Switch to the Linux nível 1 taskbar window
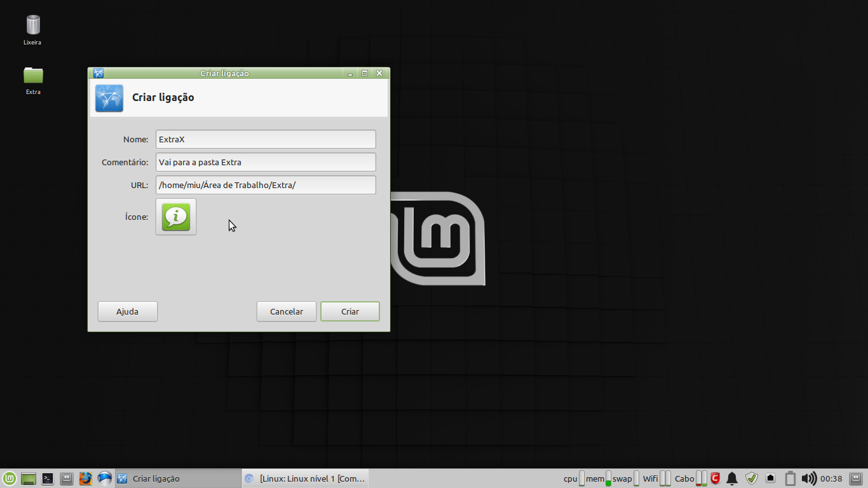 click(305, 478)
